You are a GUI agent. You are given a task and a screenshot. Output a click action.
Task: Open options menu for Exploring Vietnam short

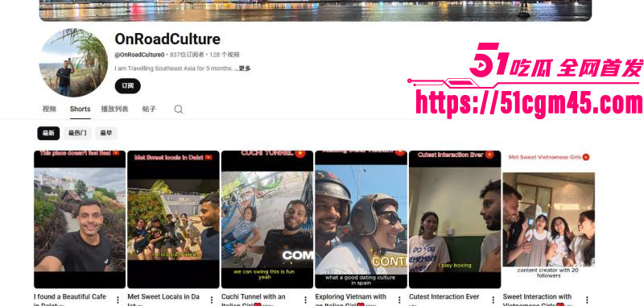click(x=399, y=300)
